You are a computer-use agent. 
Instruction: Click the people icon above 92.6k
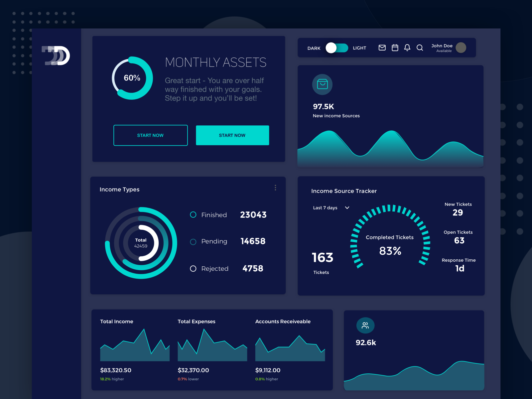365,325
